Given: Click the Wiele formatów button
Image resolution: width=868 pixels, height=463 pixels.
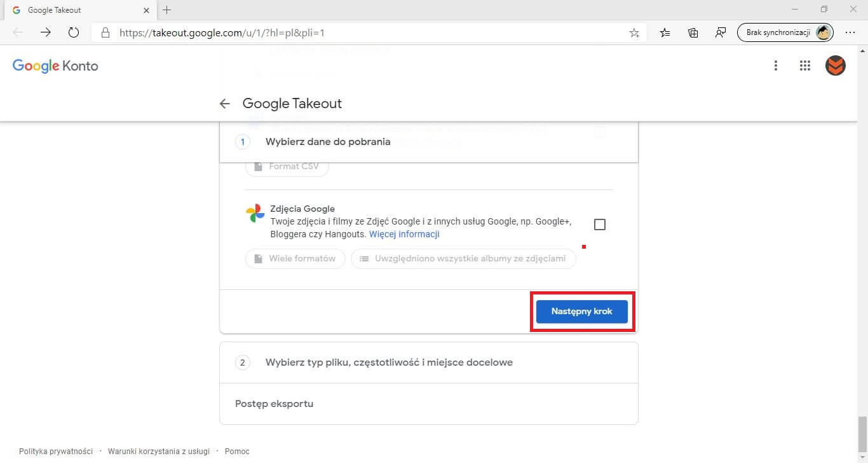Looking at the screenshot, I should tap(295, 259).
